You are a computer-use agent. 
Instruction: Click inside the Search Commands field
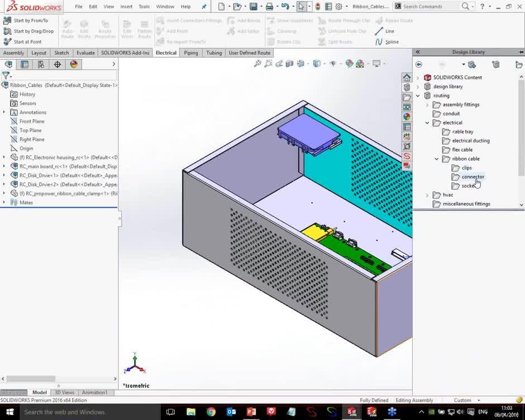point(436,7)
